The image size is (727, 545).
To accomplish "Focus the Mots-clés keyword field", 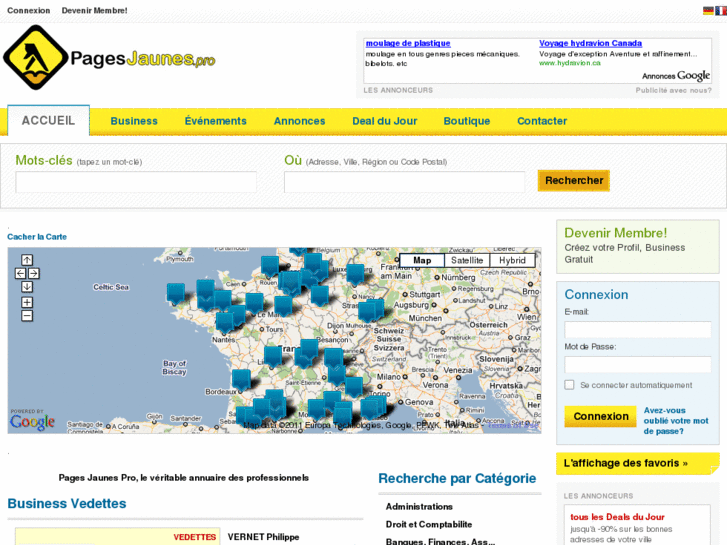I will click(136, 182).
